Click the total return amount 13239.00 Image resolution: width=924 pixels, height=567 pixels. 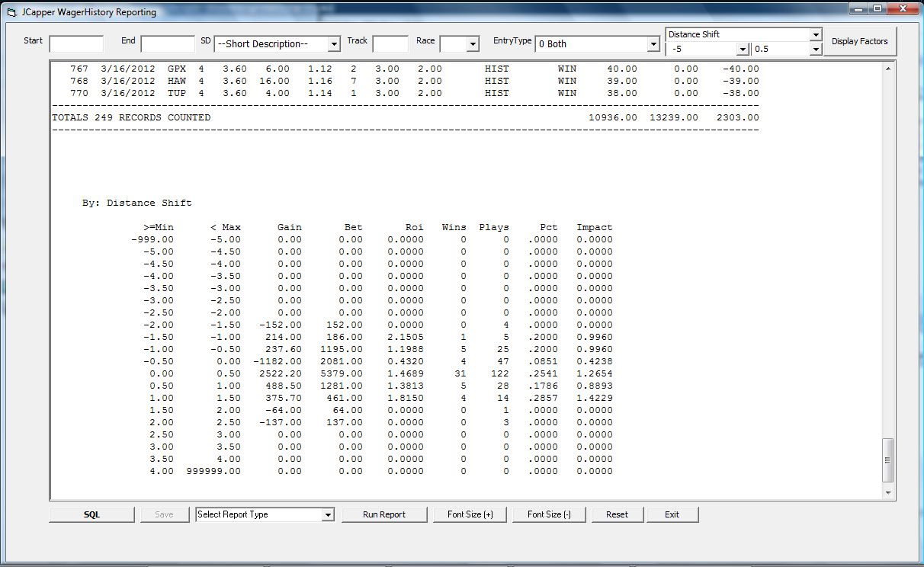674,117
